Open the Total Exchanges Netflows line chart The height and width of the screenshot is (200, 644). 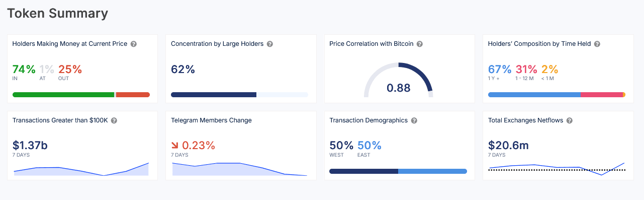[557, 169]
